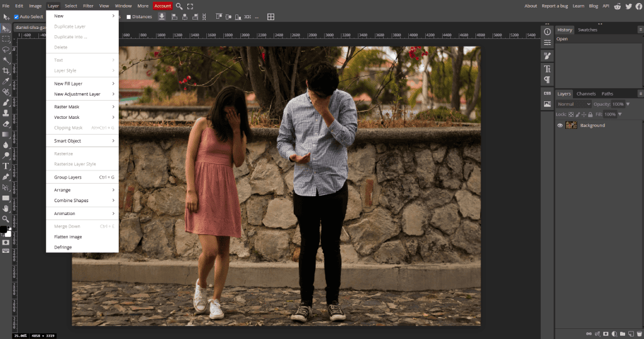
Task: Select the Zoom tool in toolbar
Action: (6, 219)
